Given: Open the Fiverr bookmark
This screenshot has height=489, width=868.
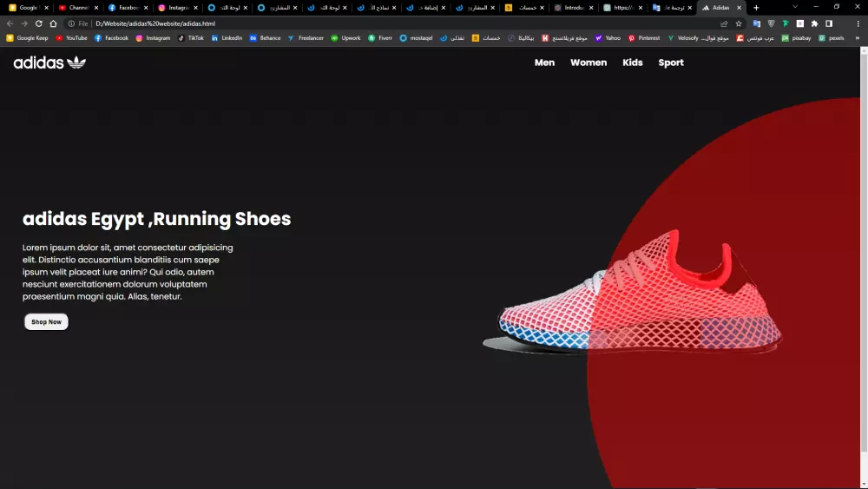Looking at the screenshot, I should 380,38.
